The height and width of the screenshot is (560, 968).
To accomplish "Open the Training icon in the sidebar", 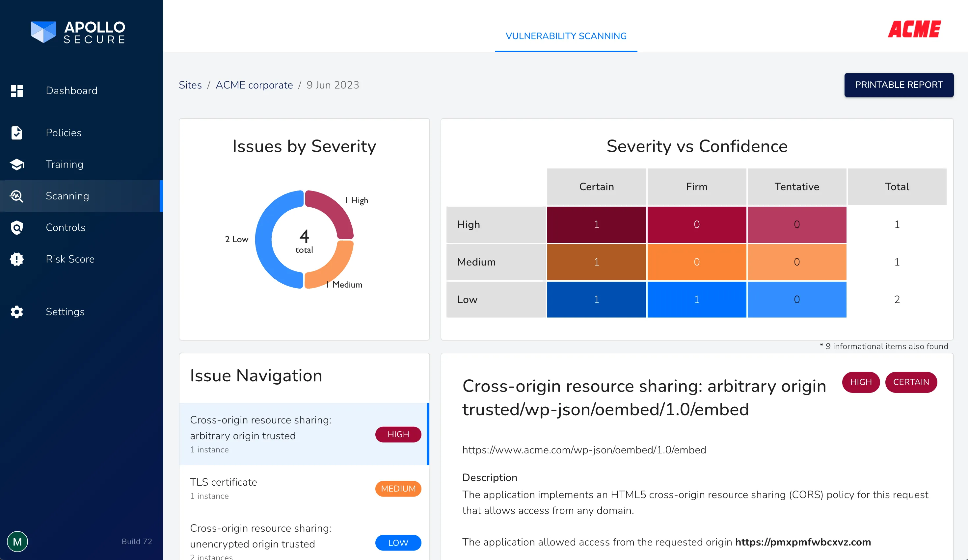I will 17,164.
